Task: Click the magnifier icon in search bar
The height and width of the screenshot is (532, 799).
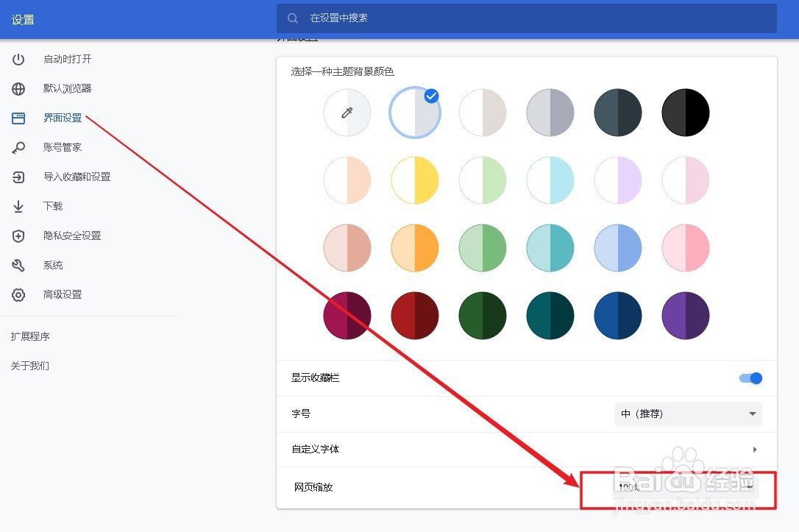Action: [x=293, y=18]
